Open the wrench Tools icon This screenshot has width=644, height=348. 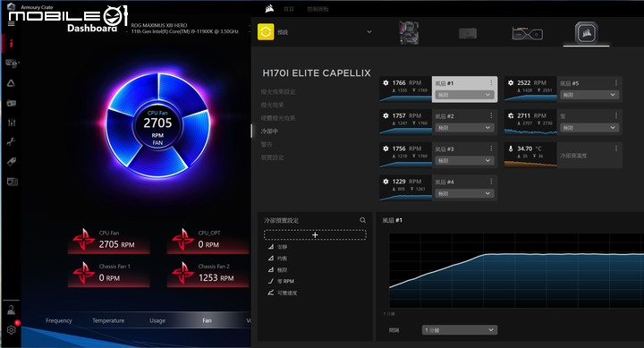pos(11,142)
